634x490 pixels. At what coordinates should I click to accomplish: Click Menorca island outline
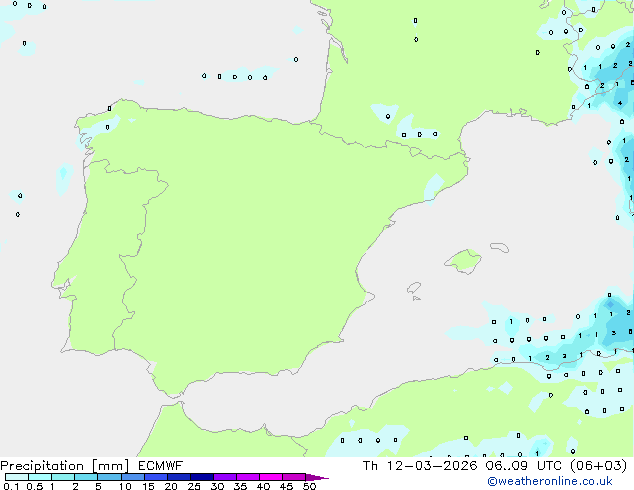pyautogui.click(x=499, y=247)
